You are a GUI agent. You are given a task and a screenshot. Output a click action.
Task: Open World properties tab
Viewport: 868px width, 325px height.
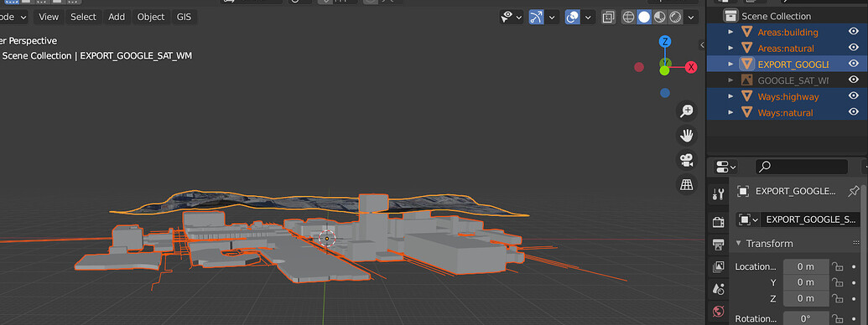(x=719, y=312)
